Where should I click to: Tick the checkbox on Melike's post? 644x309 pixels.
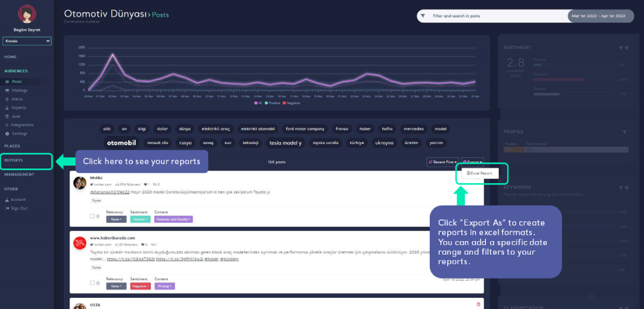(92, 216)
